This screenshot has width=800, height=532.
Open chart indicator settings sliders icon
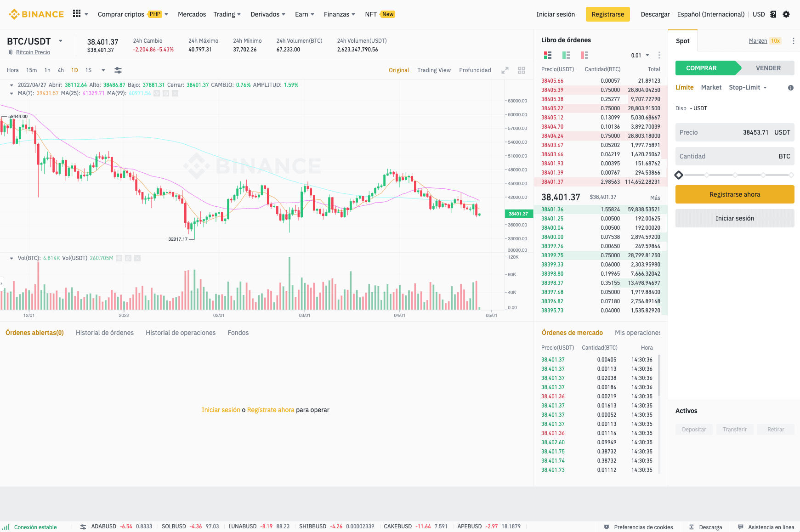click(118, 70)
